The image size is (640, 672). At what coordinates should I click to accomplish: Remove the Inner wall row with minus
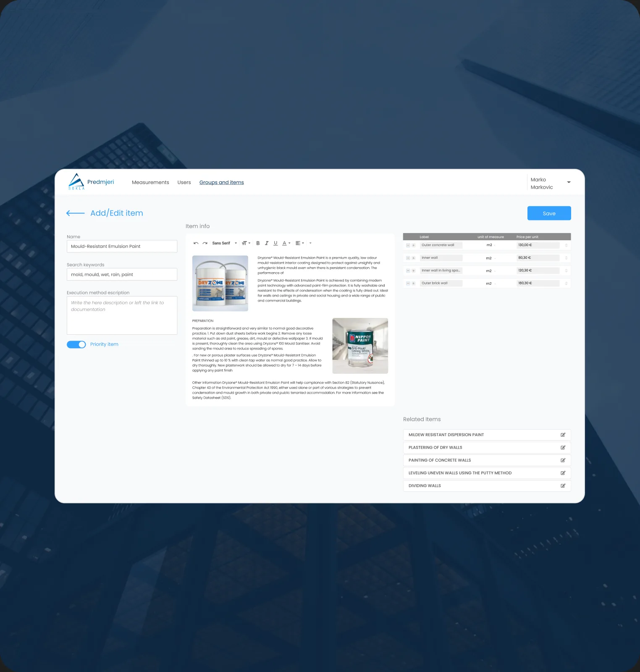pyautogui.click(x=408, y=258)
